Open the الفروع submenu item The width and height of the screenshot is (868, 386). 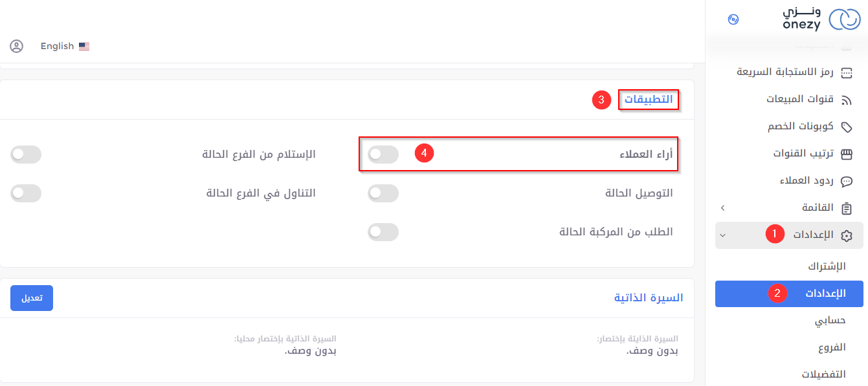[x=832, y=347]
